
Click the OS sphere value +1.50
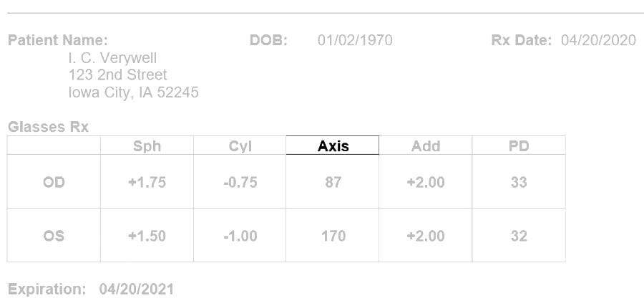click(x=147, y=236)
